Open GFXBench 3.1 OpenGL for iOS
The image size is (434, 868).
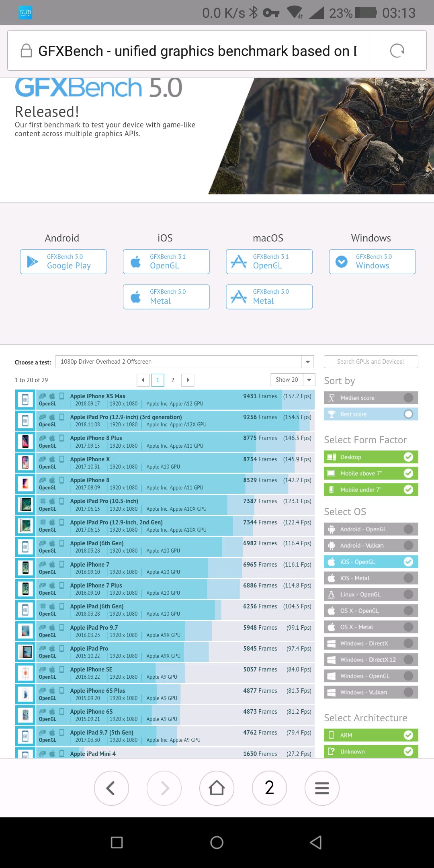[x=166, y=262]
